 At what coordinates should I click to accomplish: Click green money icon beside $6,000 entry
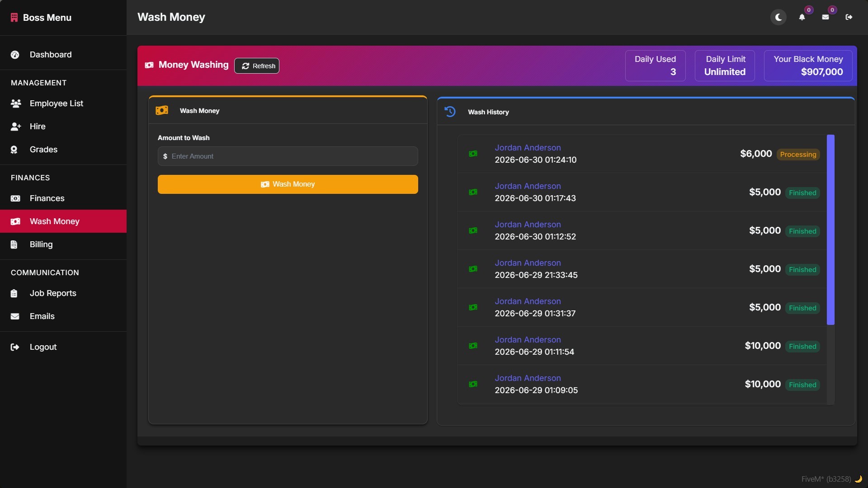coord(473,154)
